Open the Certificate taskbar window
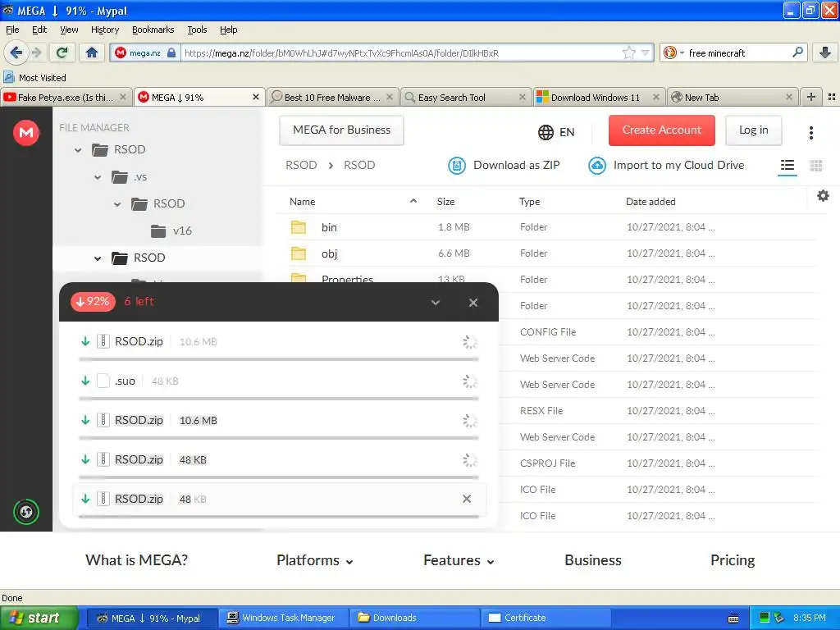Screen dimensions: 840x630 click(x=546, y=619)
